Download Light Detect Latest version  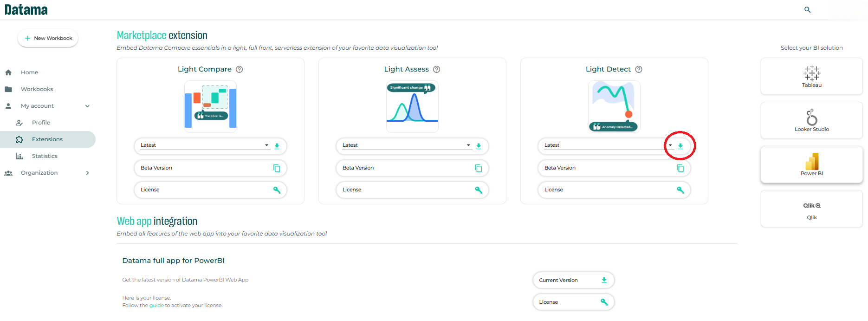(x=680, y=146)
